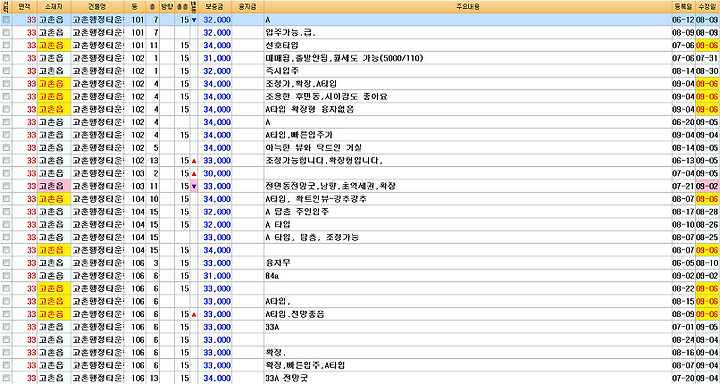Click the 06-20 registration date
Viewport: 720px width, 384px height.
pos(683,123)
